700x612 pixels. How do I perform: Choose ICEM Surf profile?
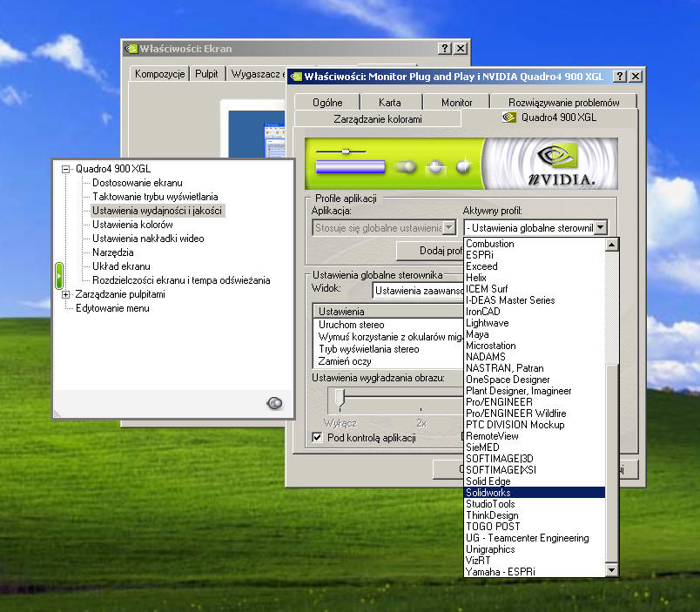point(535,289)
